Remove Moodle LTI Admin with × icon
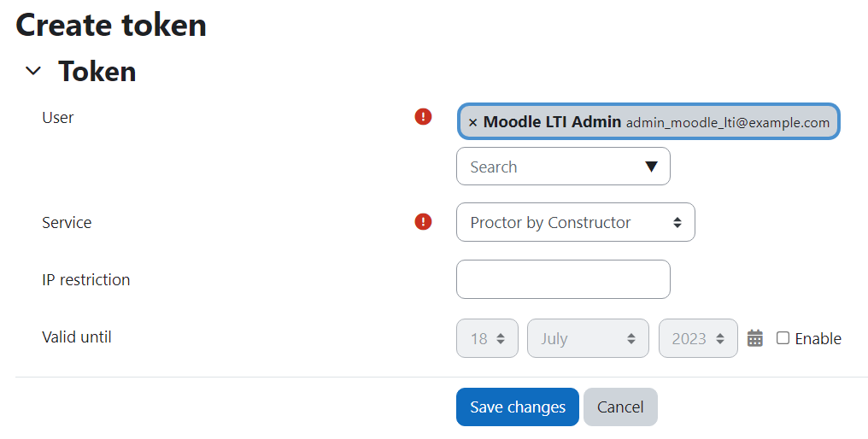This screenshot has width=868, height=439. pyautogui.click(x=472, y=123)
